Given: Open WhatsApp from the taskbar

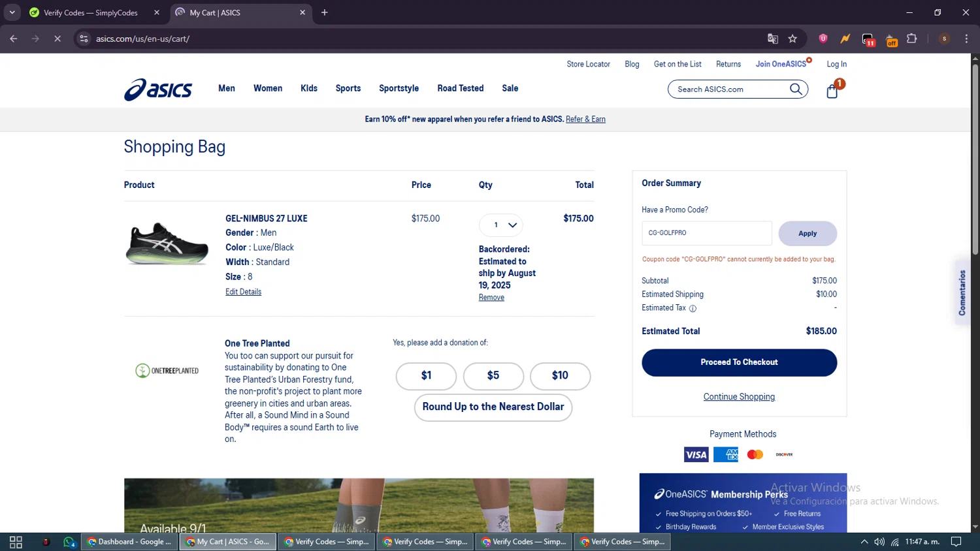Looking at the screenshot, I should click(69, 542).
